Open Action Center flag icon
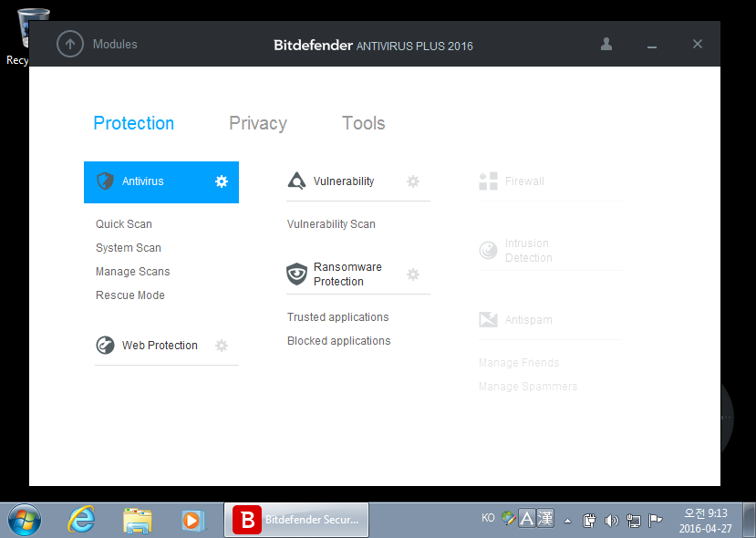Screen dimensions: 756x538 coord(656,520)
